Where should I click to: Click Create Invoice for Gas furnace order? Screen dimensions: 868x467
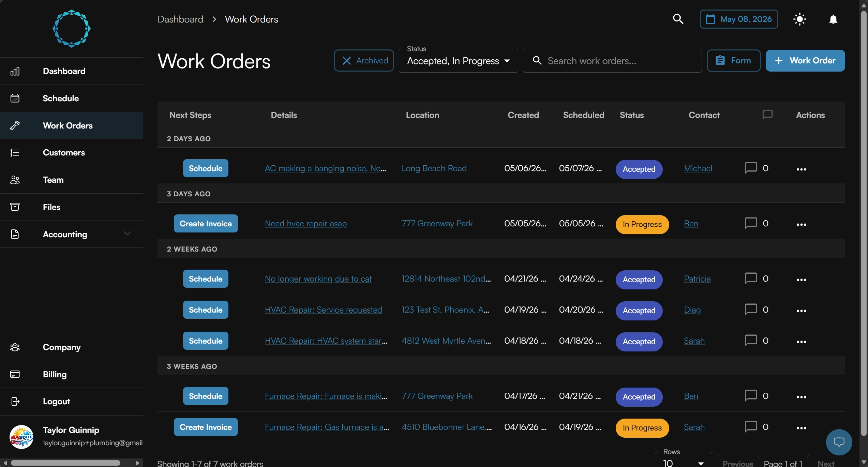coord(206,427)
